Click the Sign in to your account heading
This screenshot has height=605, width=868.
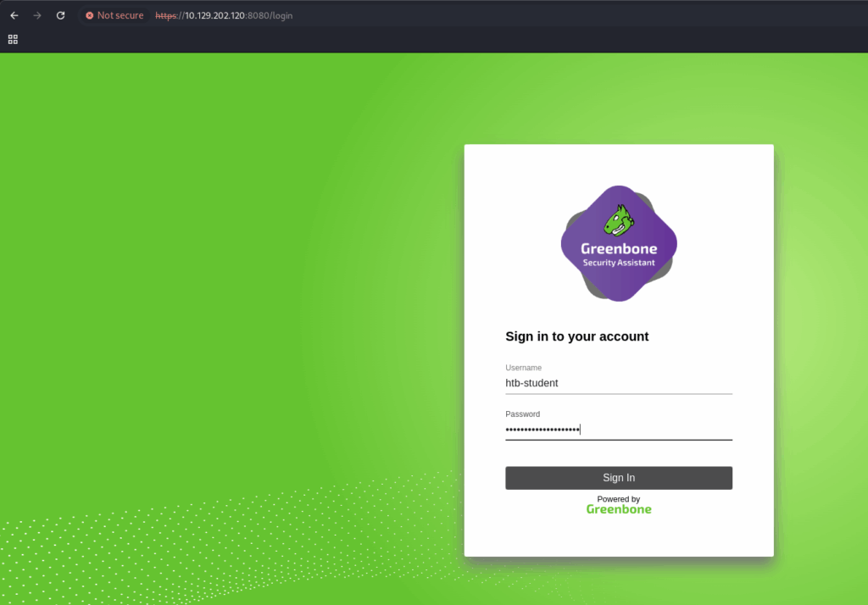pyautogui.click(x=576, y=336)
